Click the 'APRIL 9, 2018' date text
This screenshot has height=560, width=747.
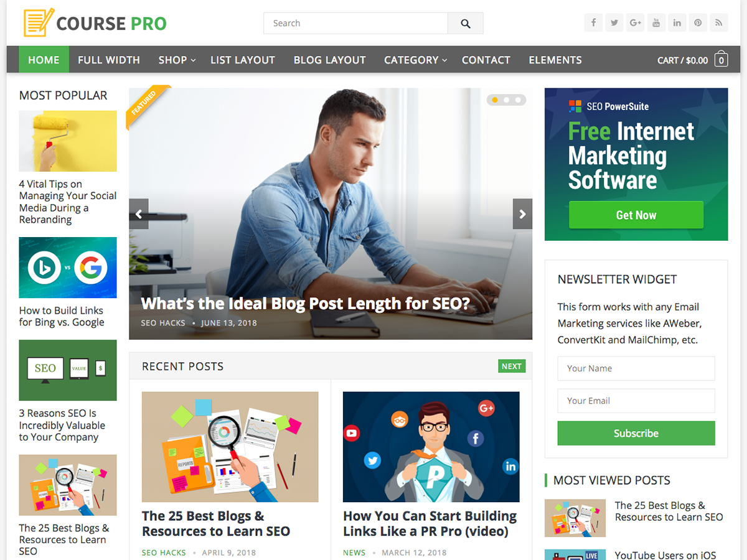[x=228, y=553]
